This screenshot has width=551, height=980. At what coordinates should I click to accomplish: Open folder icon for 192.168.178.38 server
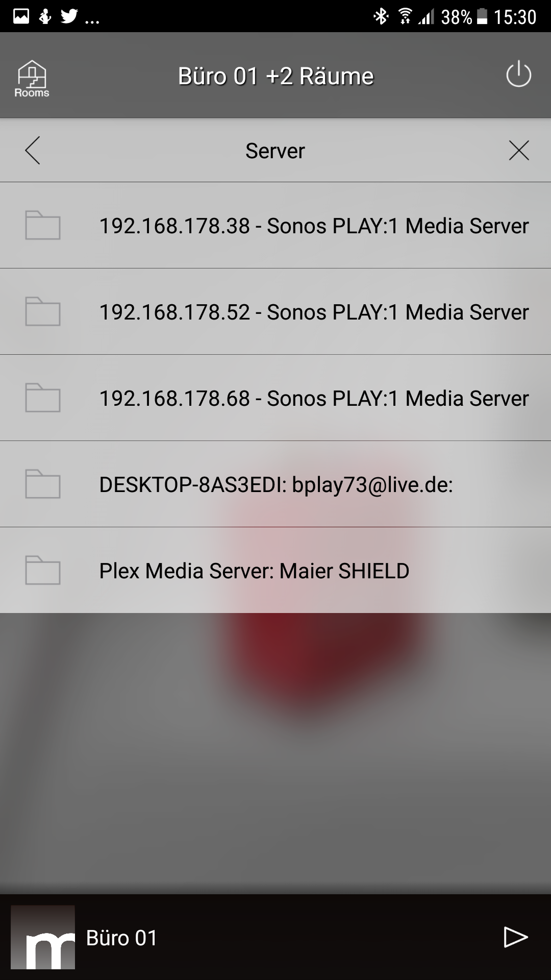(x=43, y=225)
